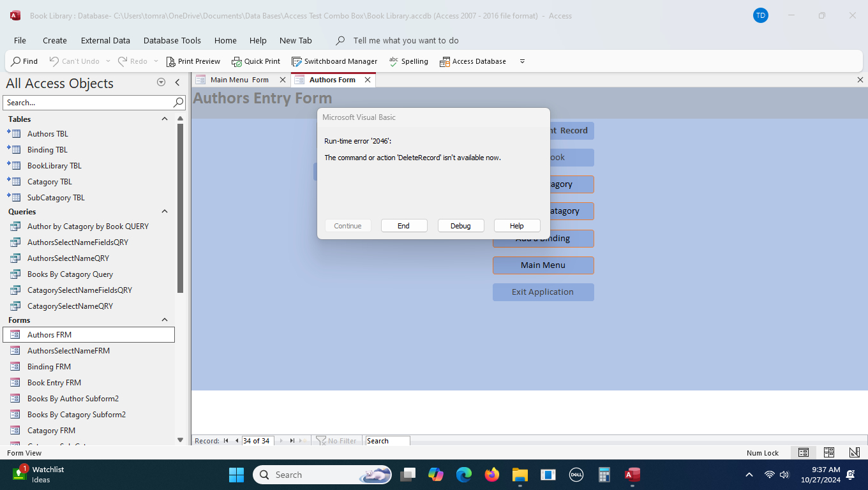868x490 pixels.
Task: Open the File menu
Action: pyautogui.click(x=20, y=40)
